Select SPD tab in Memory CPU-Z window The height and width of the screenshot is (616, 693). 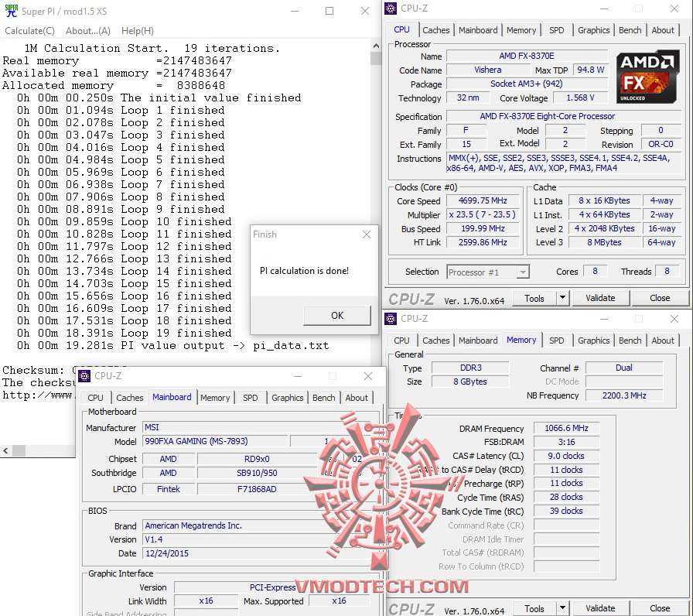pos(556,341)
